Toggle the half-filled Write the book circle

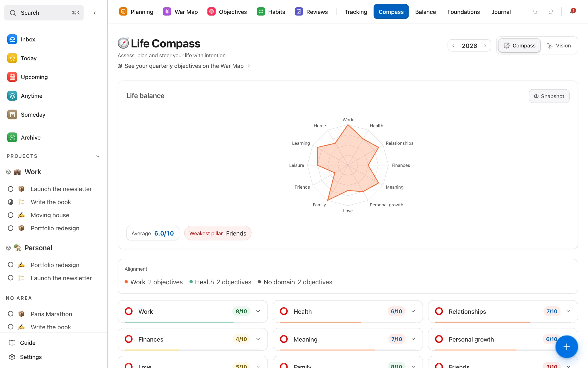coord(11,202)
